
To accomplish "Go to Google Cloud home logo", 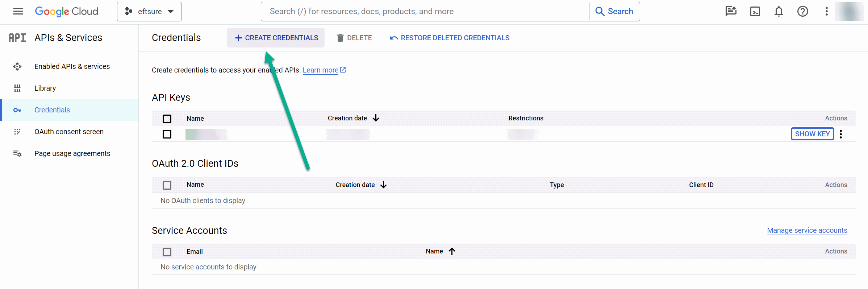I will pyautogui.click(x=67, y=12).
